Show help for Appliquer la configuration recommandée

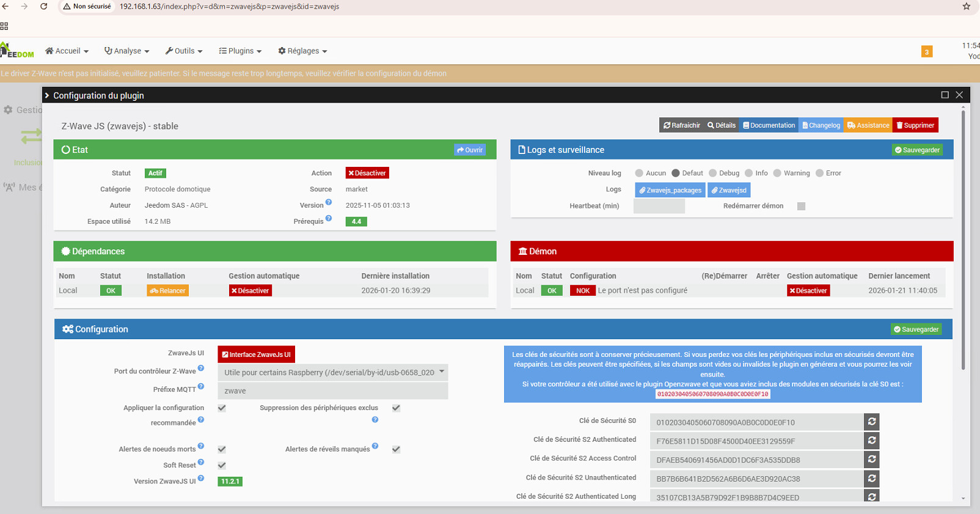(x=201, y=420)
